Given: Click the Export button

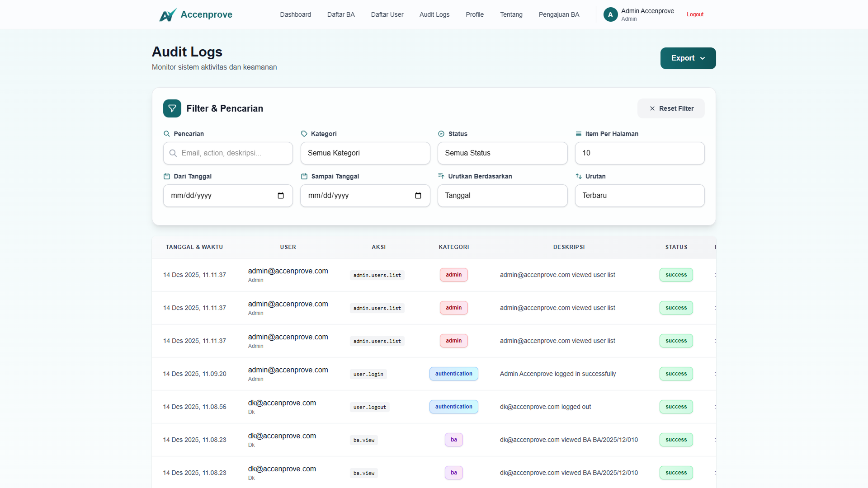Looking at the screenshot, I should 688,58.
